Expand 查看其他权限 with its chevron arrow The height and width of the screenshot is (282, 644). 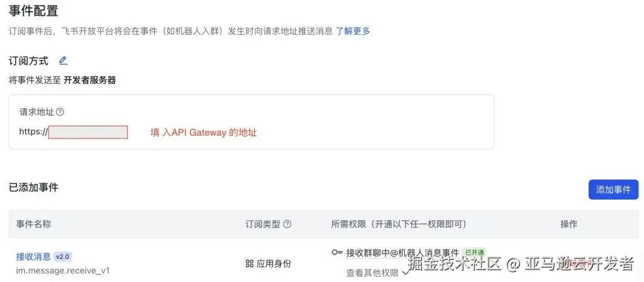(x=377, y=273)
